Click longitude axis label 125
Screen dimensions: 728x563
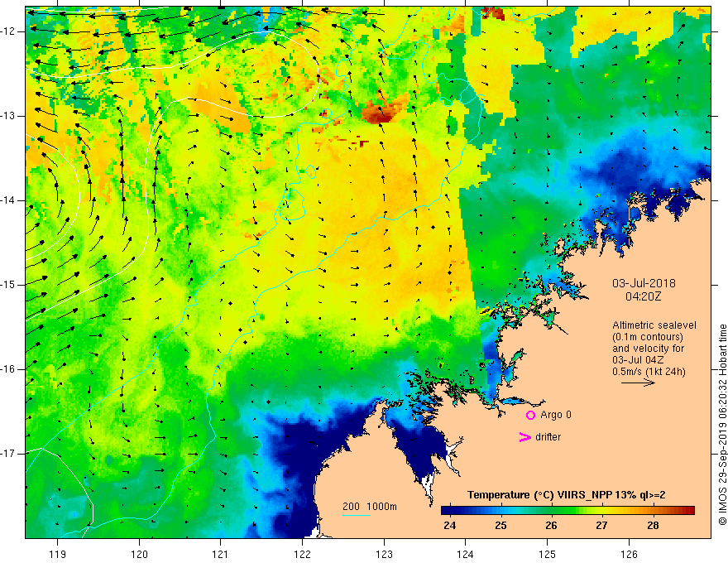coord(548,554)
